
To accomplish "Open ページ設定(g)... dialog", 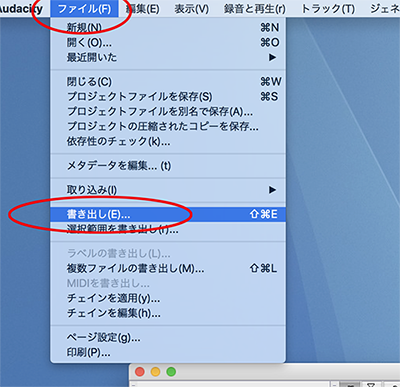I will [168, 338].
